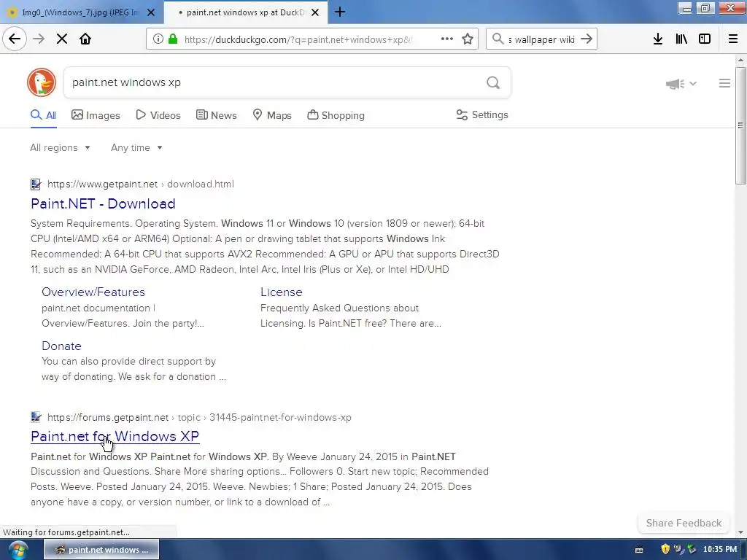The image size is (747, 560).
Task: Switch to Videos results
Action: pos(158,115)
